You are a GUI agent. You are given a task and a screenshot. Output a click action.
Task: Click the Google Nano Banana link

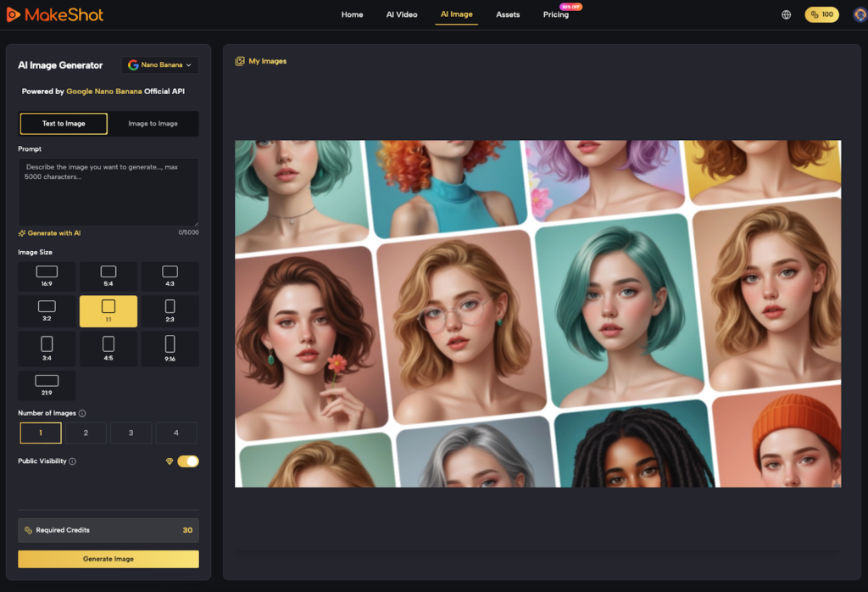pyautogui.click(x=102, y=91)
